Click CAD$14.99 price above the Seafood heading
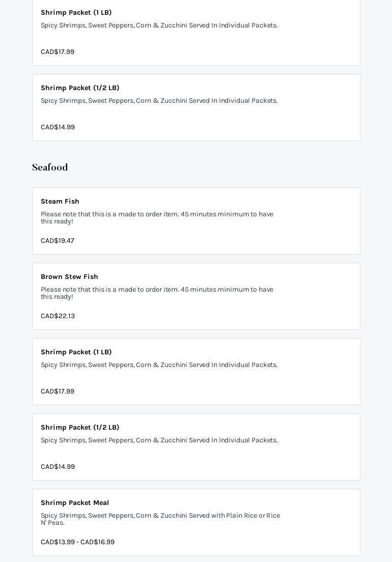The height and width of the screenshot is (562, 392). [58, 127]
